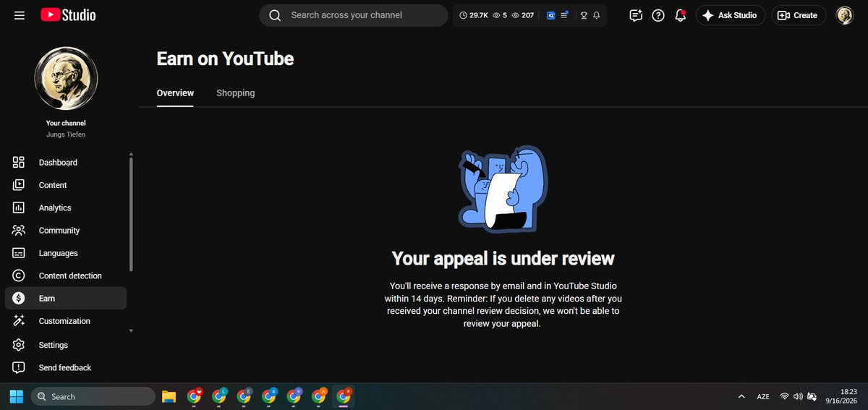The height and width of the screenshot is (410, 868).
Task: Open Content in the sidebar
Action: click(66, 185)
